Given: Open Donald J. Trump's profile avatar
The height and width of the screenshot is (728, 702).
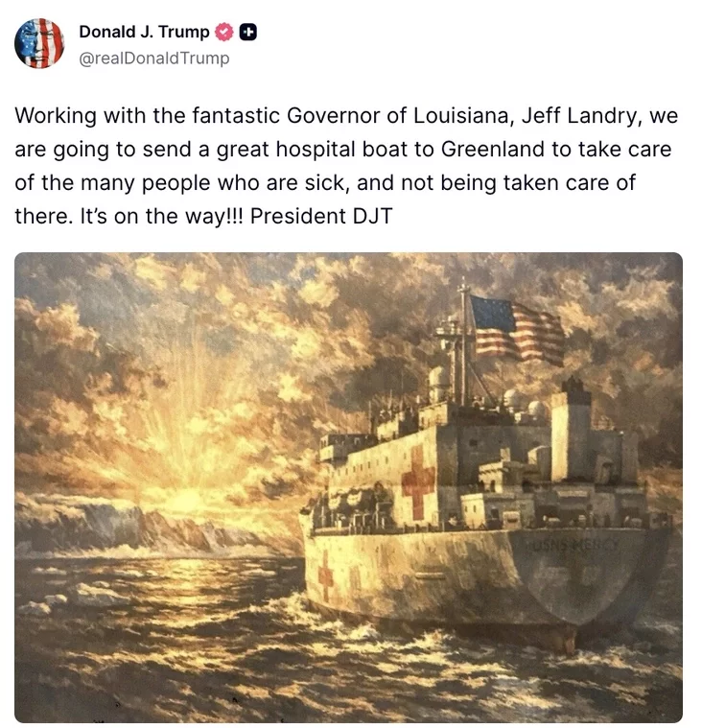Looking at the screenshot, I should click(39, 44).
